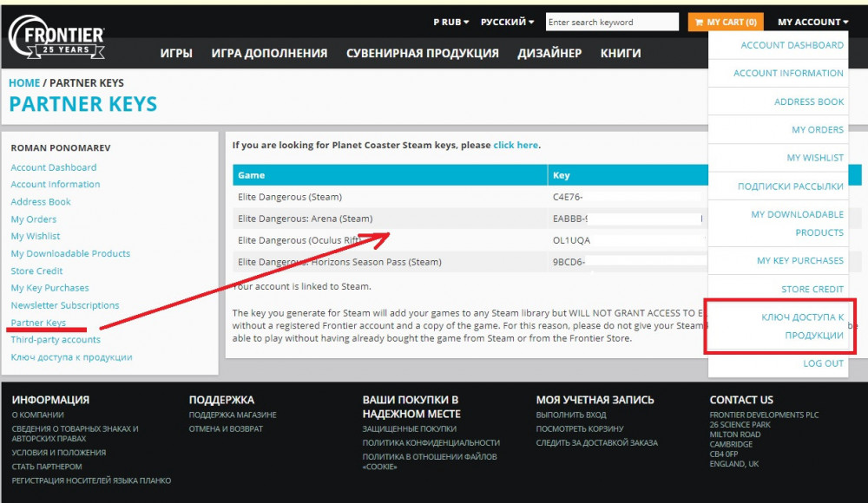Click the Frontier 25 Years logo

click(x=56, y=37)
